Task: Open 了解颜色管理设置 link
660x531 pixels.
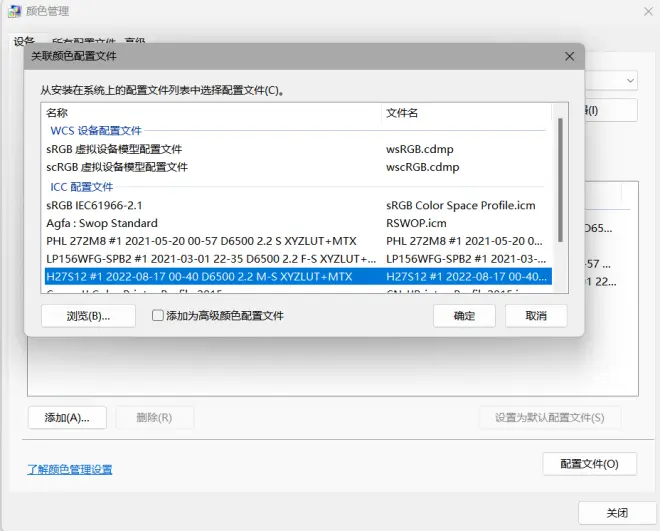Action: (x=70, y=470)
